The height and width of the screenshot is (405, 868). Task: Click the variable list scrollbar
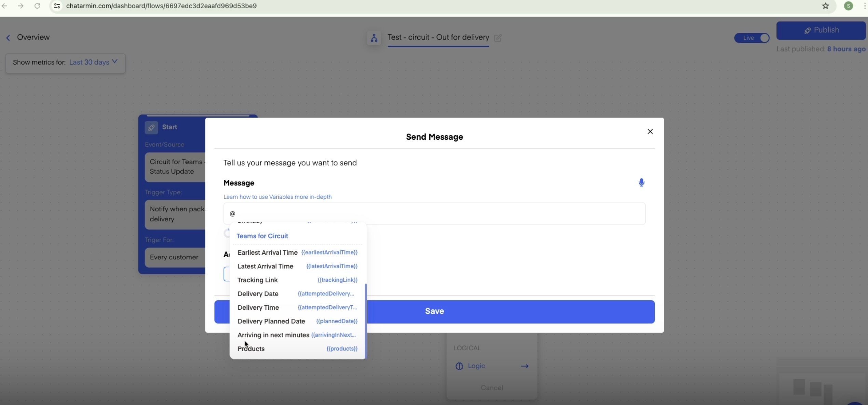(366, 320)
